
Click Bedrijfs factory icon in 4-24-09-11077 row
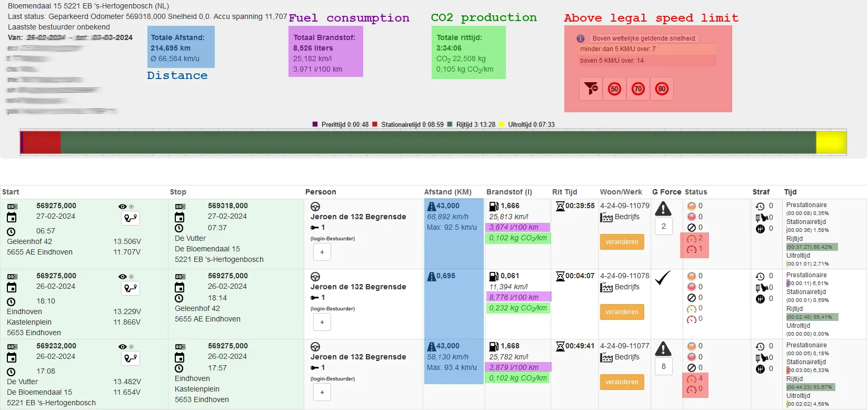pos(606,357)
